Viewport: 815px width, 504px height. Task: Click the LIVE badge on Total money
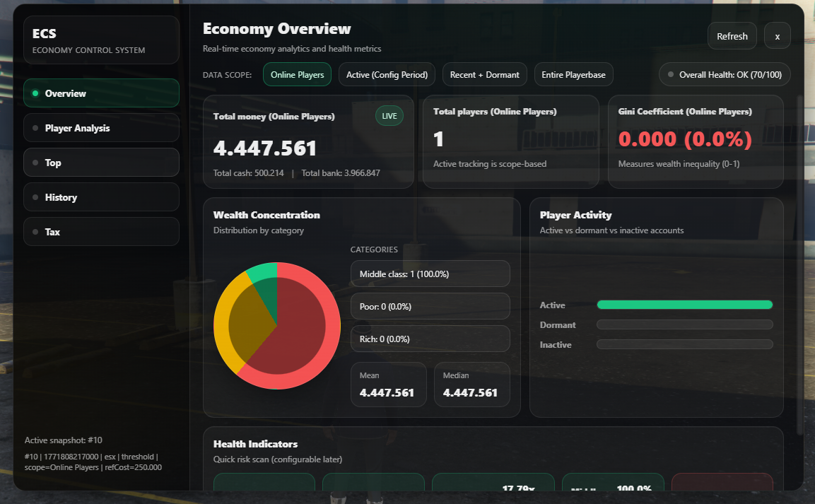389,116
